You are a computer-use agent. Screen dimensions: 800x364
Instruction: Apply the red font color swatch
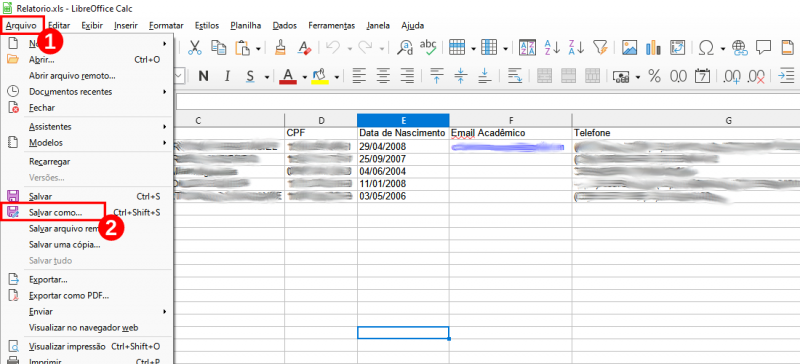point(288,77)
